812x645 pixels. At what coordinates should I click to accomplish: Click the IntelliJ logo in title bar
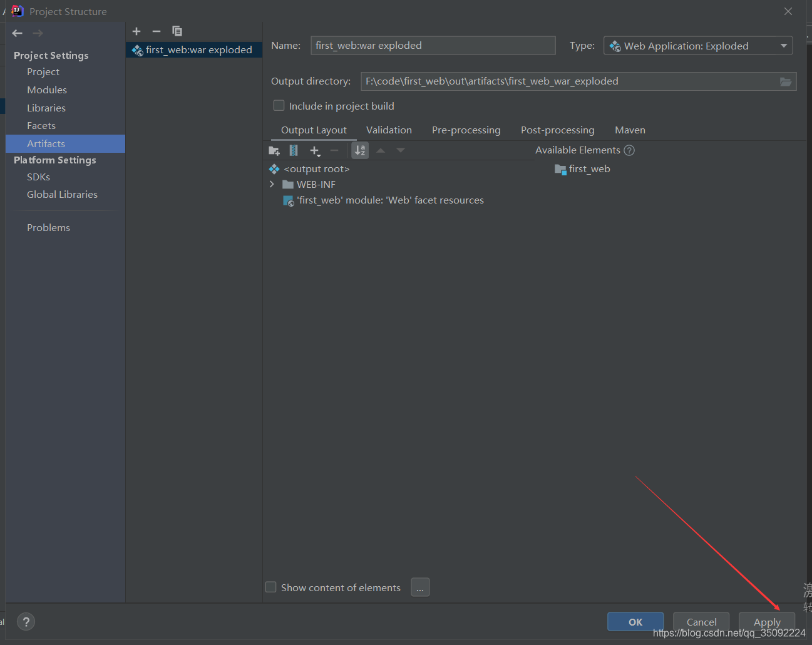18,11
